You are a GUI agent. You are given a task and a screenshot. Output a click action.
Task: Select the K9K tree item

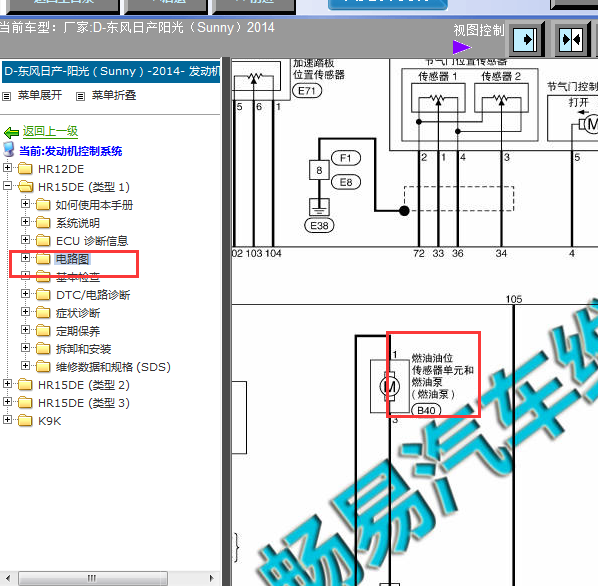(x=50, y=421)
